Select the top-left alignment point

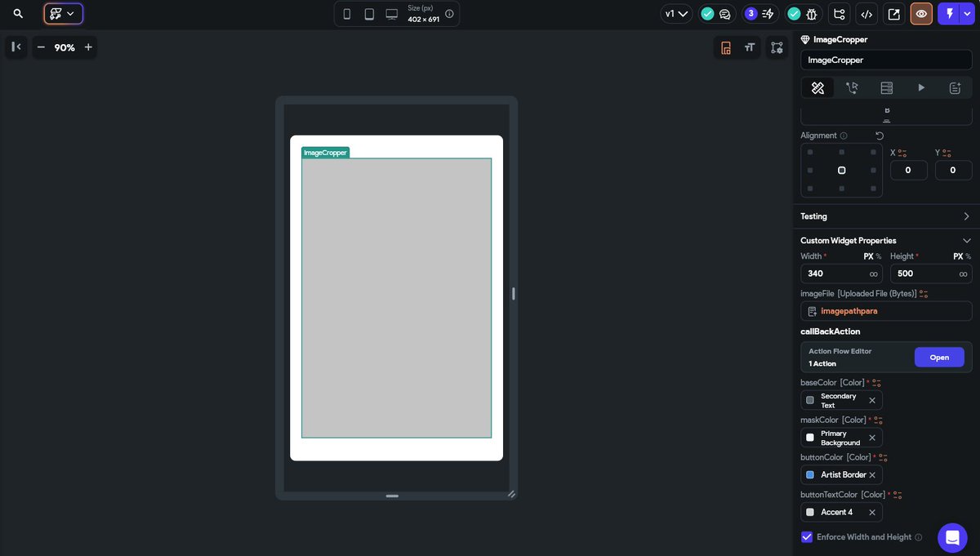pyautogui.click(x=810, y=152)
